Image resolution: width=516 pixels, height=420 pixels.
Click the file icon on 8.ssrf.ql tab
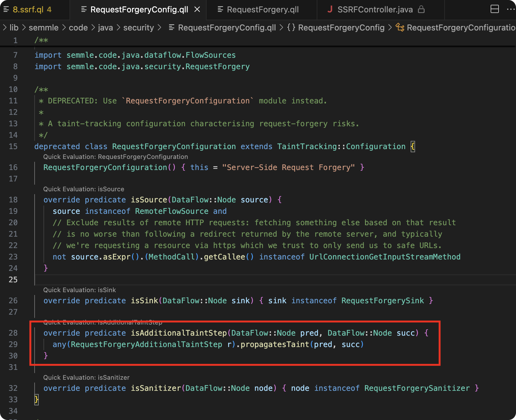pyautogui.click(x=6, y=10)
